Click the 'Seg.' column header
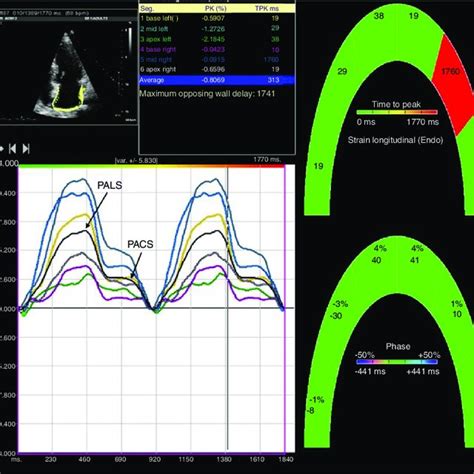This screenshot has height=474, width=474. click(x=147, y=9)
